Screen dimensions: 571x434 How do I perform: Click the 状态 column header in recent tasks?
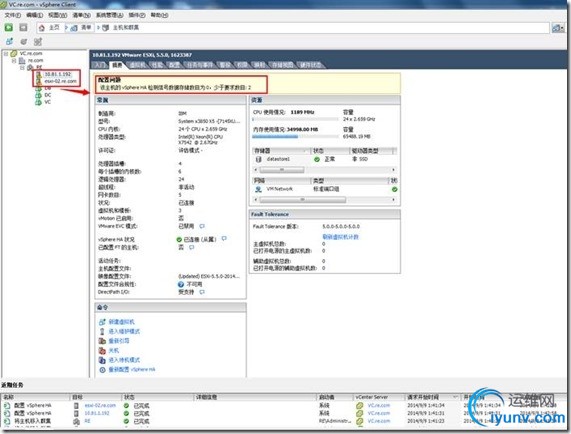(x=157, y=397)
